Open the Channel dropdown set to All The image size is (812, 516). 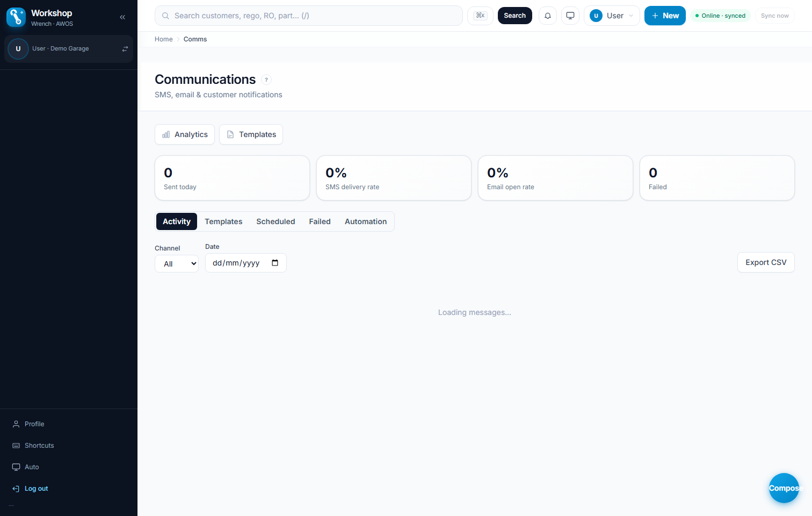pyautogui.click(x=177, y=264)
